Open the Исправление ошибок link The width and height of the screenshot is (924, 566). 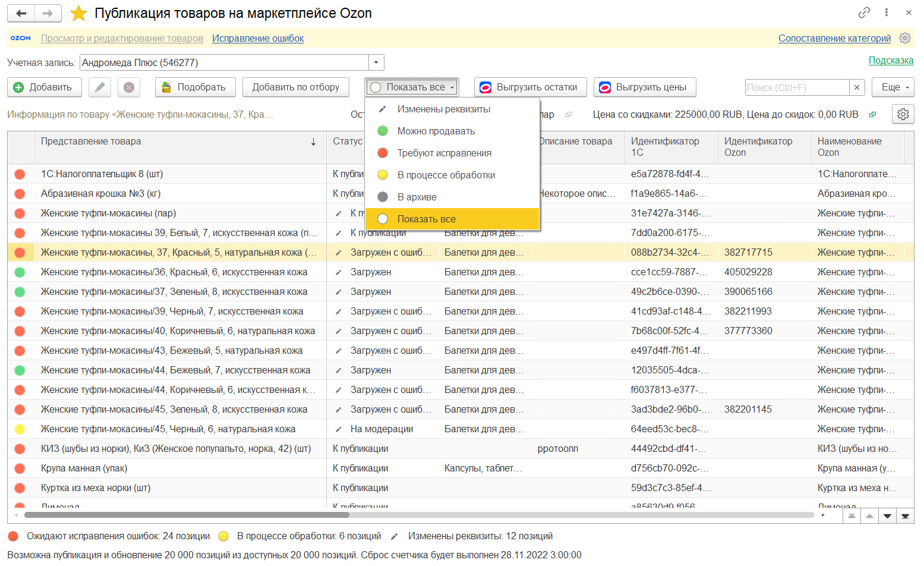258,38
